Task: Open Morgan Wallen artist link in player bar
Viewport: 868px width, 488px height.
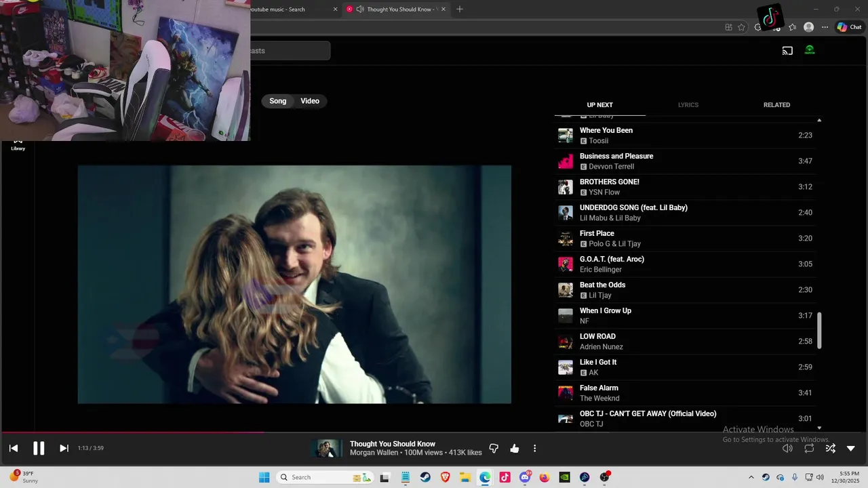Action: pos(374,453)
